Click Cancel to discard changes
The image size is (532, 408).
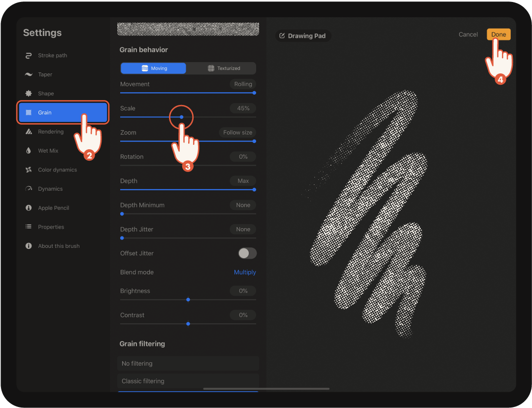click(468, 34)
